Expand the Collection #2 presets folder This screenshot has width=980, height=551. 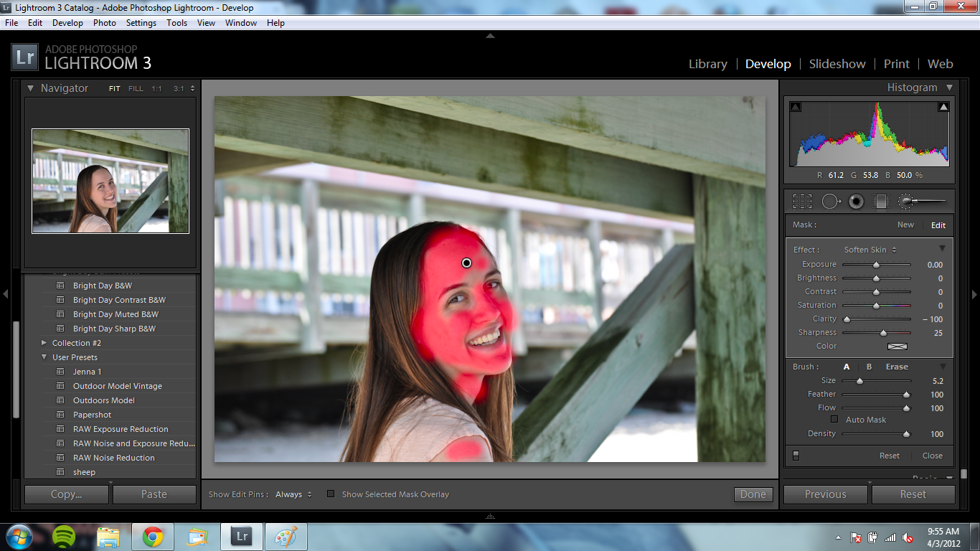pyautogui.click(x=44, y=343)
